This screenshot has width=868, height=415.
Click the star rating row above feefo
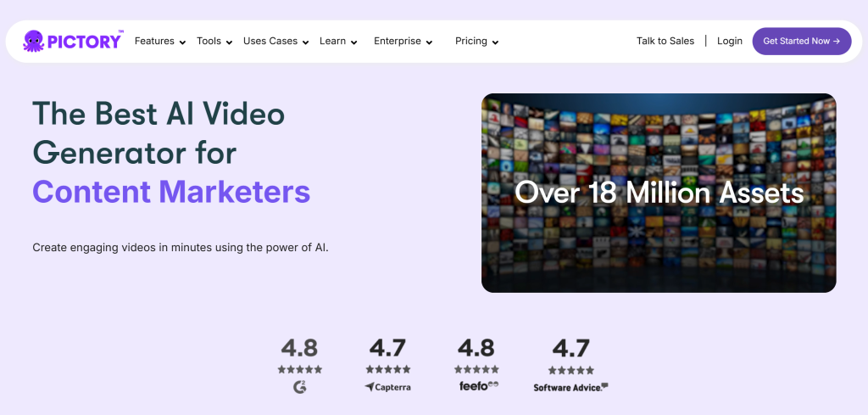476,369
